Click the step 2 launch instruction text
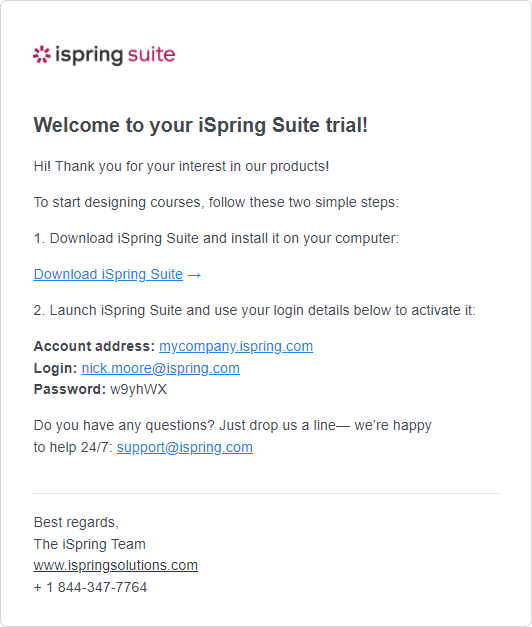532x627 pixels. tap(254, 310)
